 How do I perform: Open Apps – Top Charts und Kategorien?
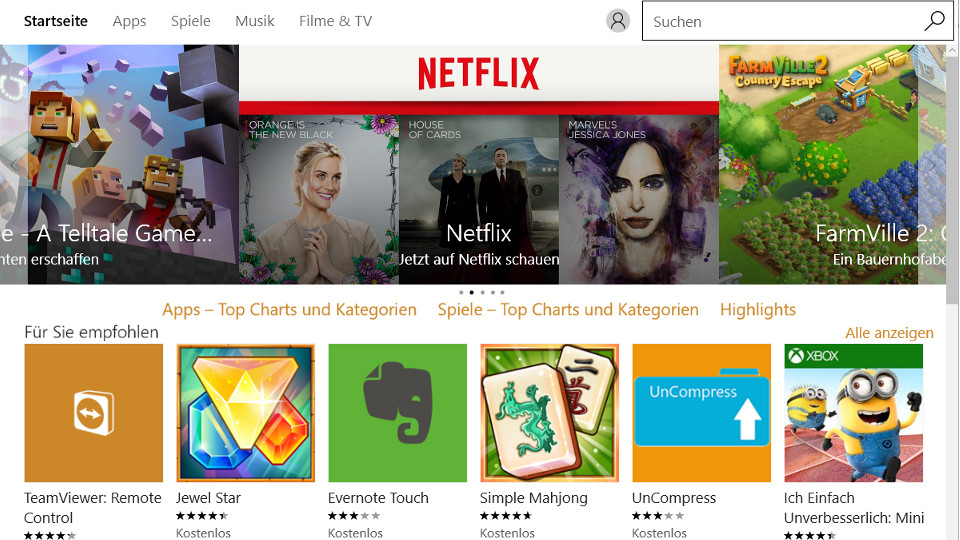(x=289, y=310)
